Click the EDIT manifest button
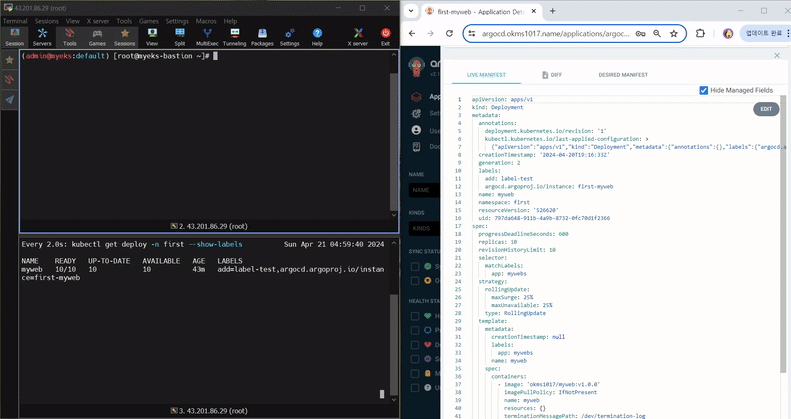 [766, 109]
